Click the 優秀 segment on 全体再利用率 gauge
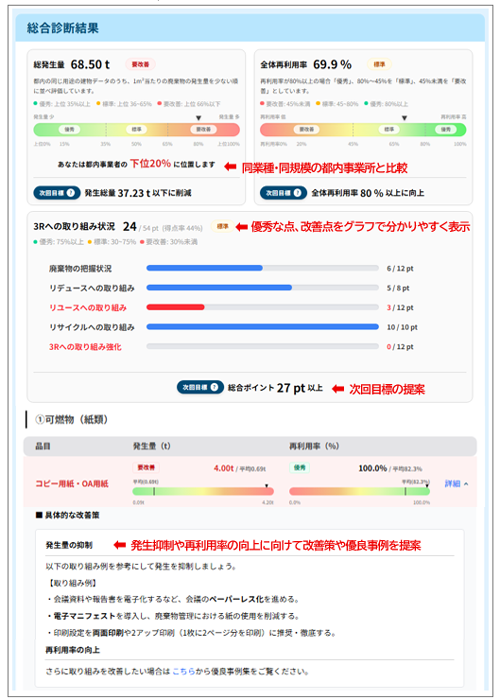Screen dimensions: 500x700 point(446,129)
